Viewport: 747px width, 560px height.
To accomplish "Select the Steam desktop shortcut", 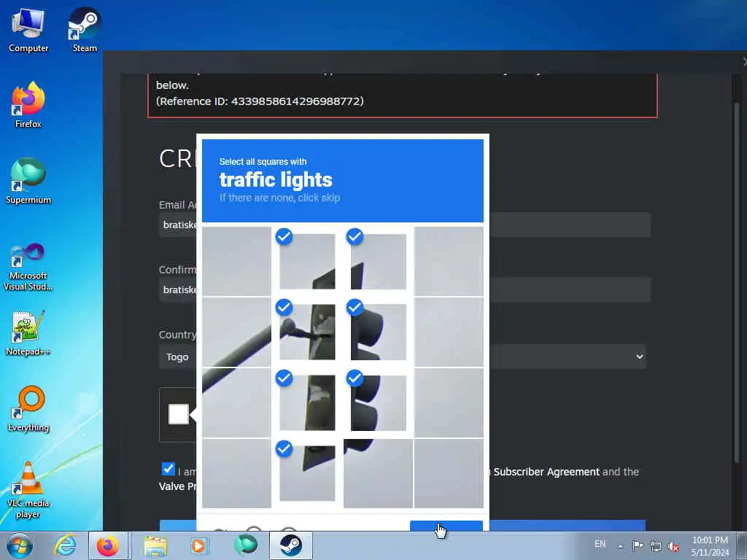I will tap(85, 29).
